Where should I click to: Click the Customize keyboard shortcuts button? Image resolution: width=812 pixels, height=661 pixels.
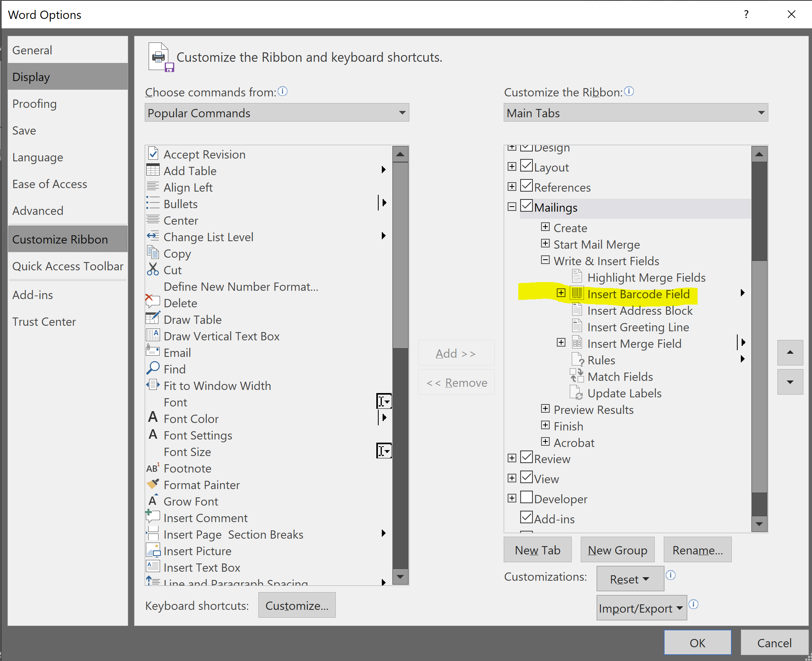click(296, 605)
